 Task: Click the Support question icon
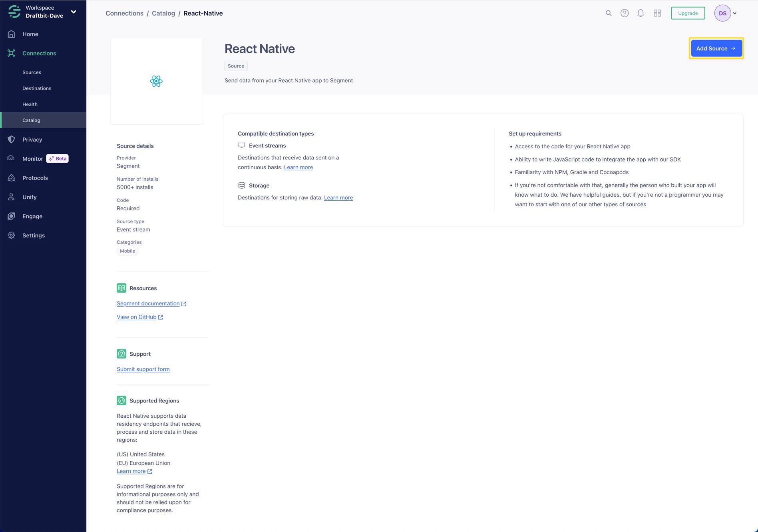[x=121, y=354]
